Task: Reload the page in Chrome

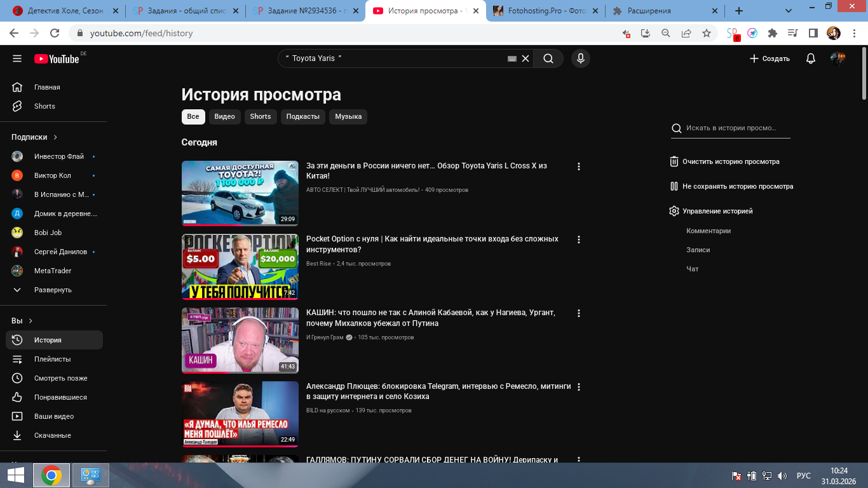Action: (x=55, y=33)
